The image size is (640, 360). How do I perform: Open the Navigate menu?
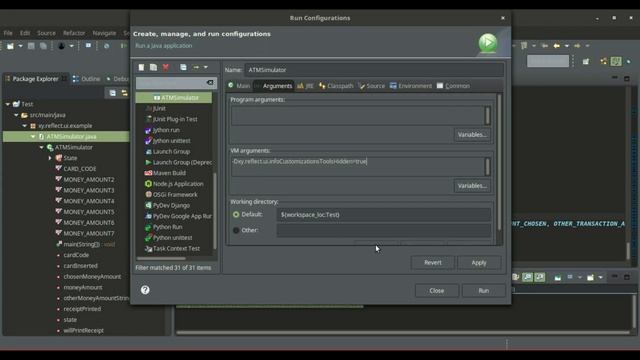click(104, 33)
